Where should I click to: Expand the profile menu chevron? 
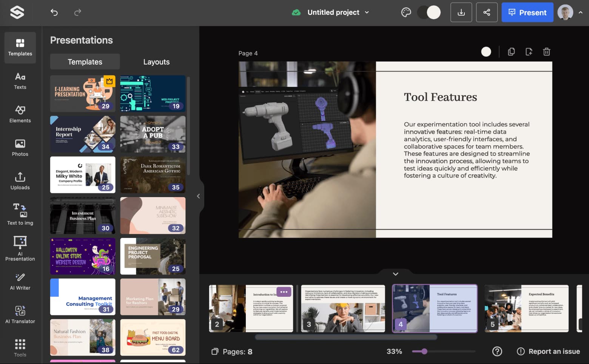coord(581,12)
